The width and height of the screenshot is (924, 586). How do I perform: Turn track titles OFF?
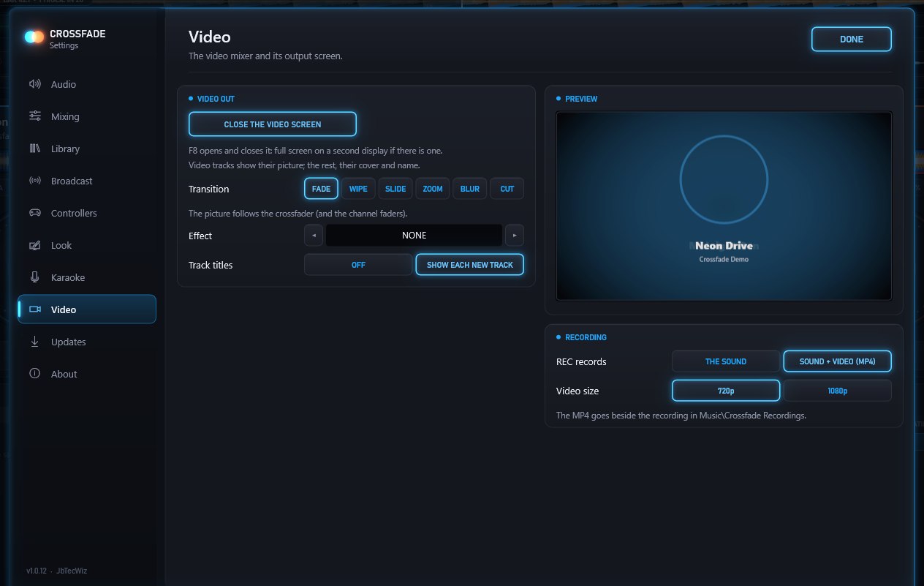358,265
